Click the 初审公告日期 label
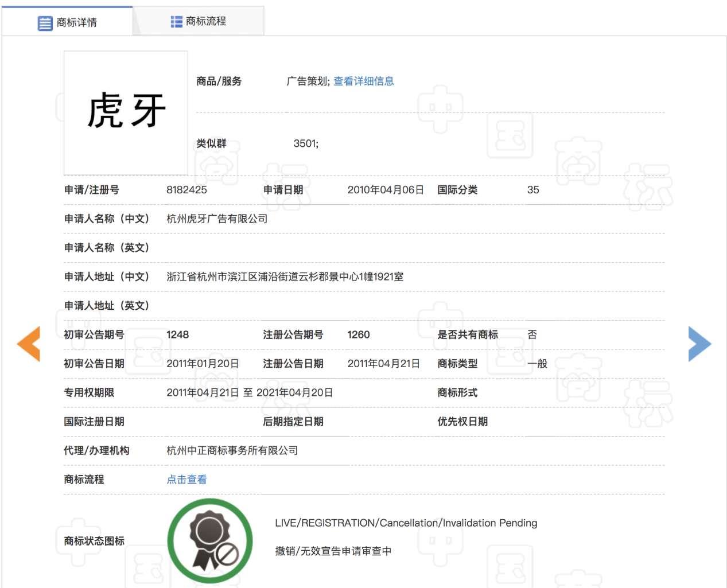This screenshot has height=588, width=727. pyautogui.click(x=94, y=364)
